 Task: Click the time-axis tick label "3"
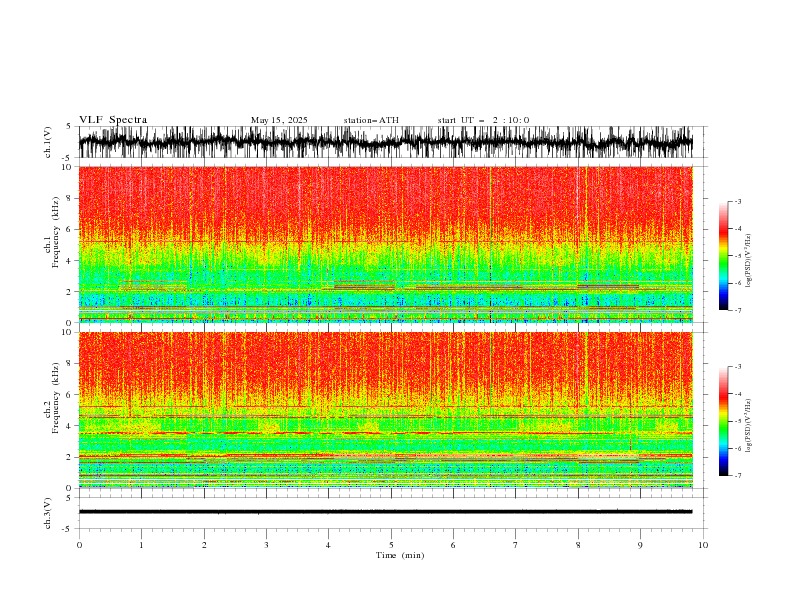coord(266,545)
